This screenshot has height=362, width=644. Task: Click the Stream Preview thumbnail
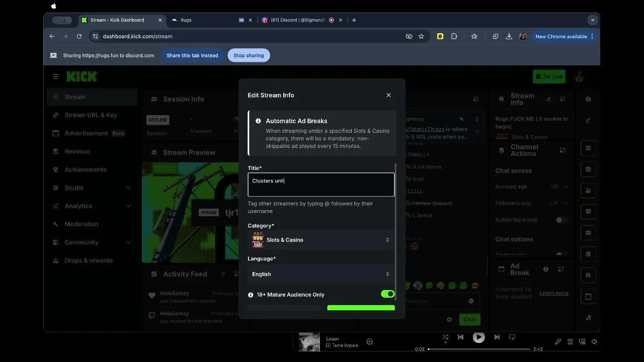tap(190, 212)
